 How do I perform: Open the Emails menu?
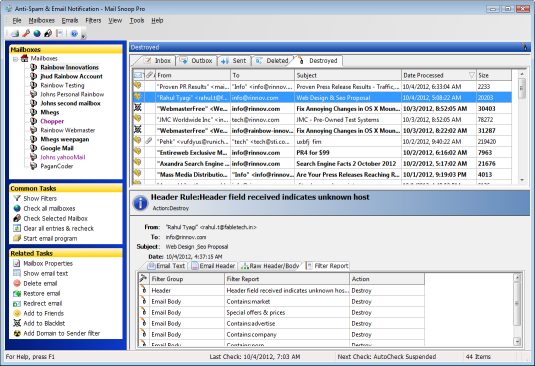[70, 20]
